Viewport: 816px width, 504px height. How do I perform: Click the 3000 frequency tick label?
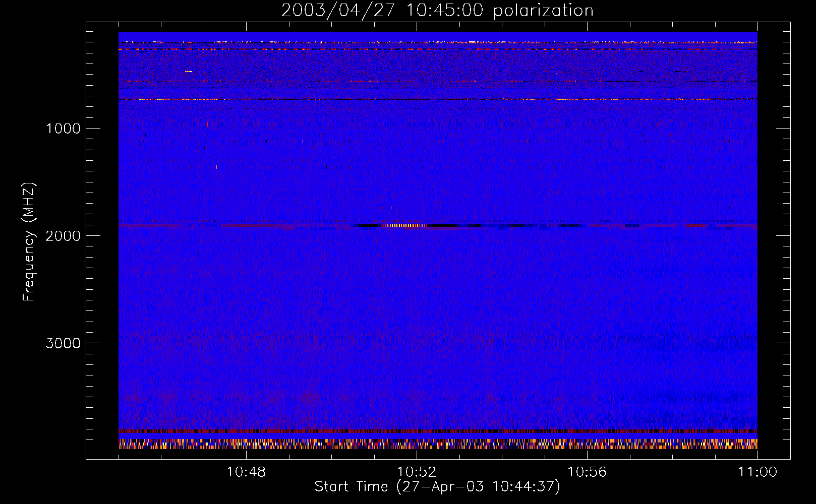click(x=63, y=343)
